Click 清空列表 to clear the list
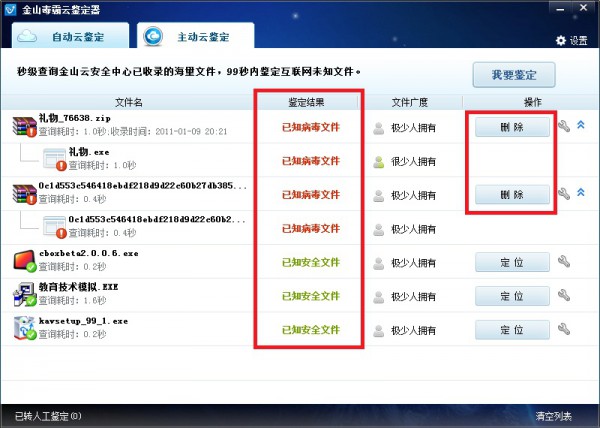Screen dimensions: 600x428 point(553,415)
